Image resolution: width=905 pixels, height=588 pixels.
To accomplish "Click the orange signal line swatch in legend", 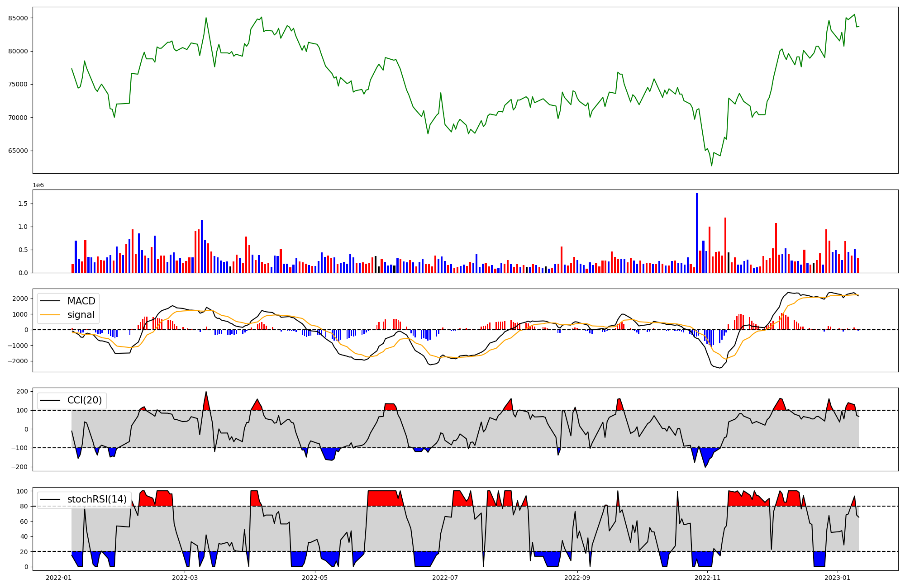I will [x=50, y=315].
